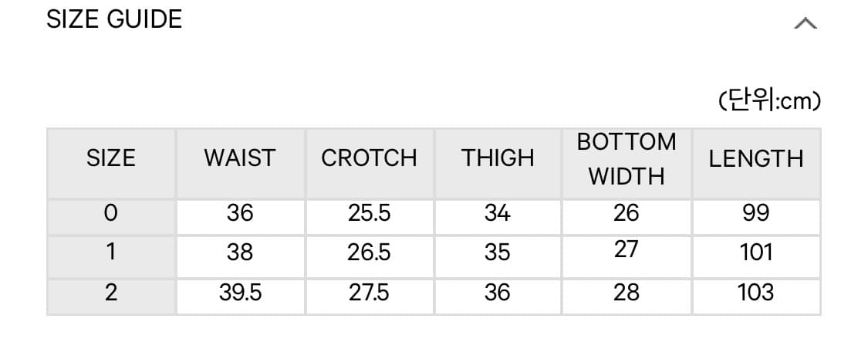The image size is (868, 339).
Task: Click thigh value 36 for size 2
Action: point(498,293)
